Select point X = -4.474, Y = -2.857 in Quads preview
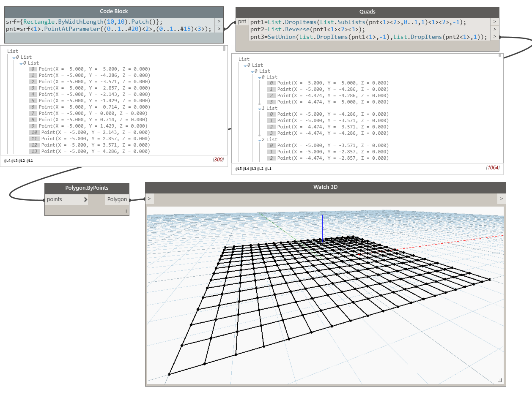 click(328, 158)
